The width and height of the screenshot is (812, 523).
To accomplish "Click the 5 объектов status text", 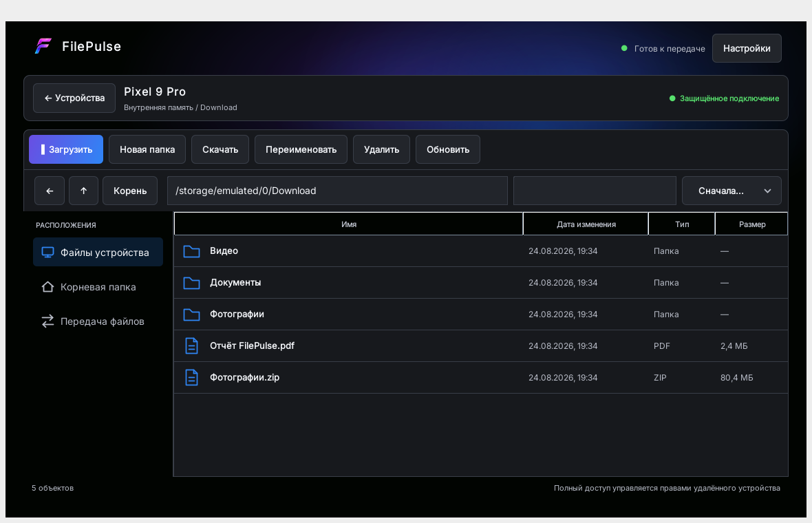I will (52, 488).
